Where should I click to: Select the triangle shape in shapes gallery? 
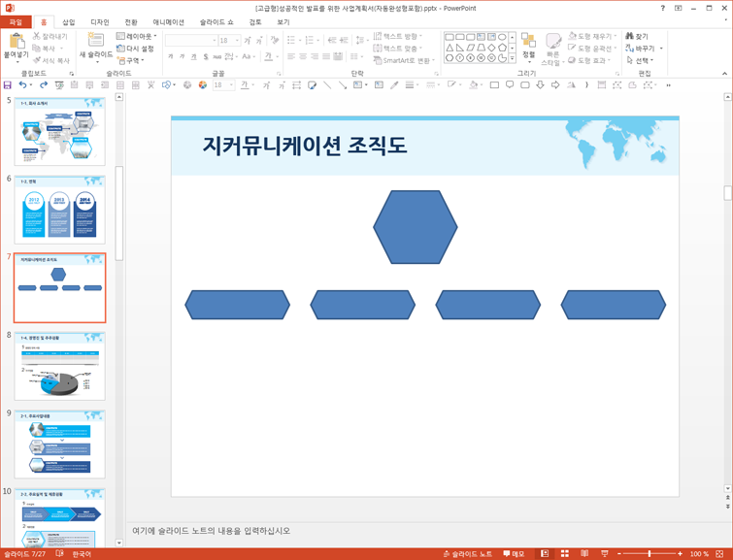pos(450,48)
